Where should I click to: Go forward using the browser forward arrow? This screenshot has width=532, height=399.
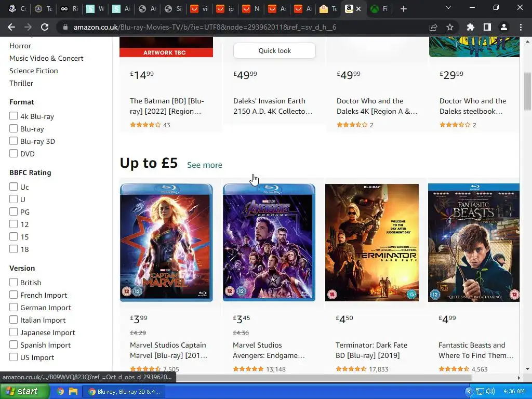pos(28,27)
